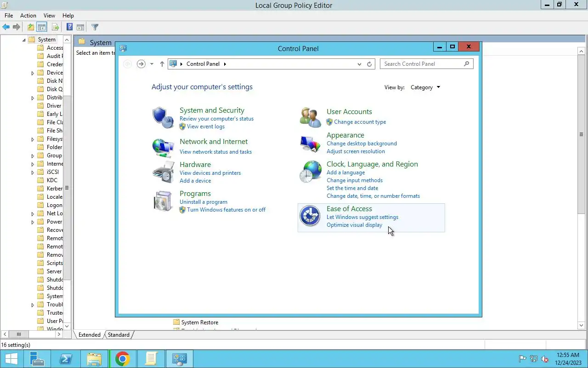Screen dimensions: 588x368
Task: Click Change account type link
Action: pos(360,122)
